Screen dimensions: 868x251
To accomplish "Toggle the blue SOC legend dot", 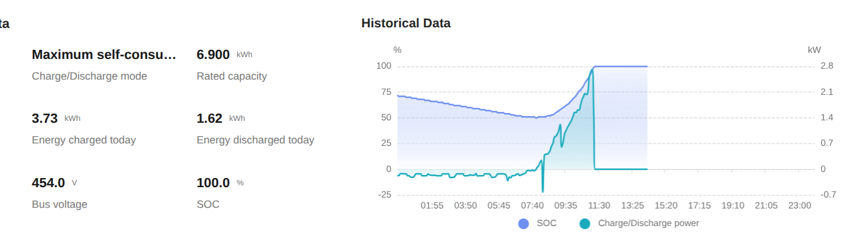I will [x=524, y=224].
